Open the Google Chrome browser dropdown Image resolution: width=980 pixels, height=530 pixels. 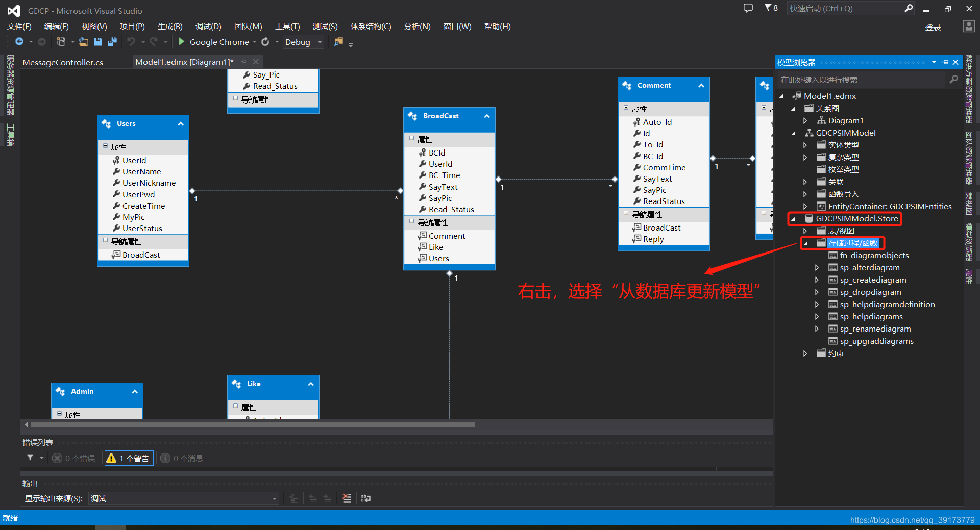255,42
